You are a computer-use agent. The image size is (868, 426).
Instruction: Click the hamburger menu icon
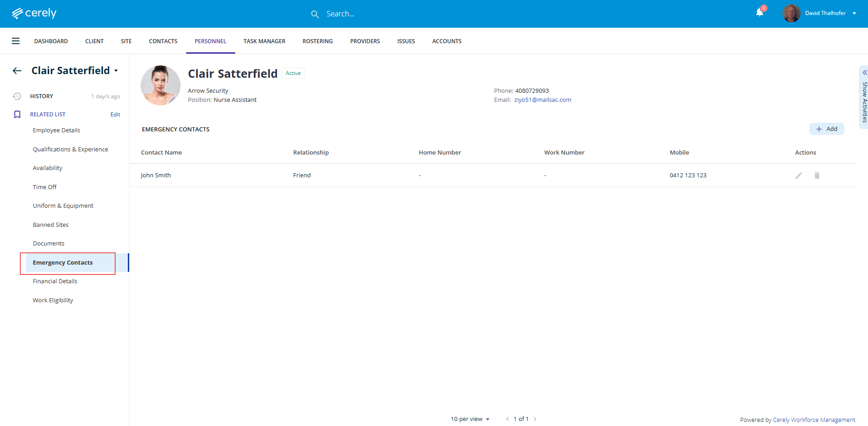coord(15,41)
